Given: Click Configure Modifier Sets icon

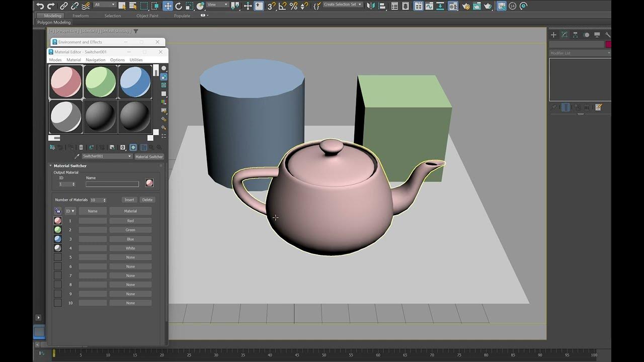Looking at the screenshot, I should pos(598,107).
